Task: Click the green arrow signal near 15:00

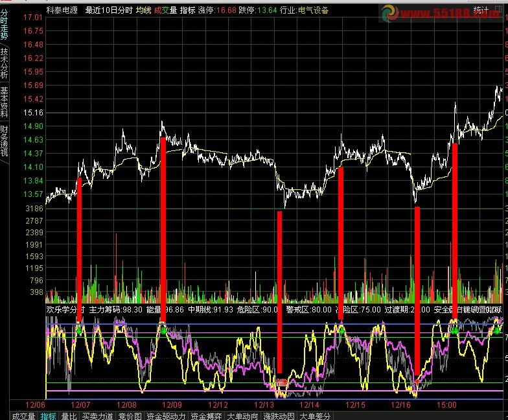Action: 454,331
